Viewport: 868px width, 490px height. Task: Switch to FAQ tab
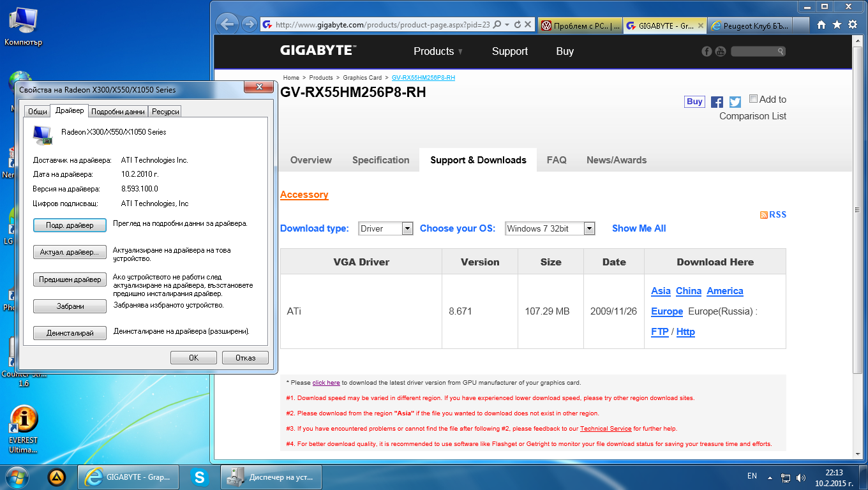(557, 160)
